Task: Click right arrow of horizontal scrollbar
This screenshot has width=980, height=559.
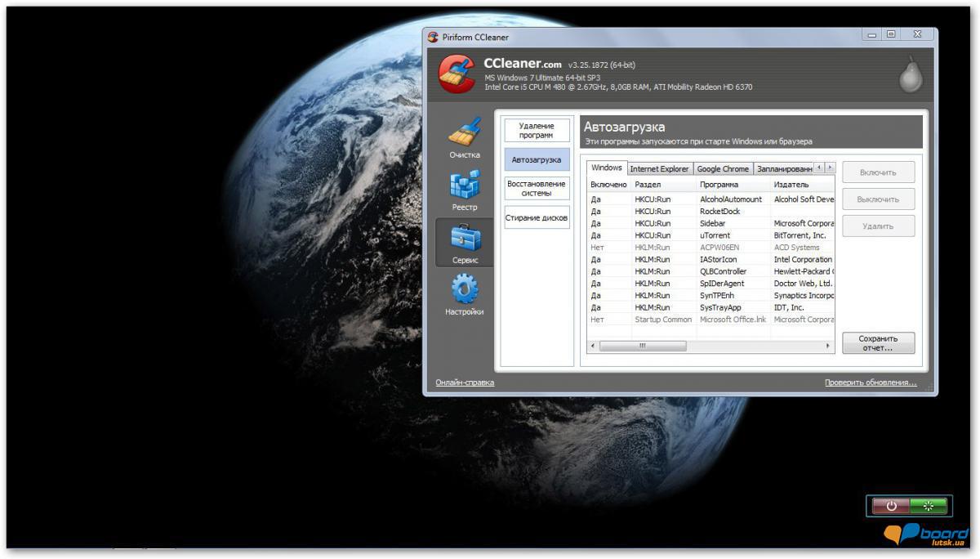Action: pos(829,346)
